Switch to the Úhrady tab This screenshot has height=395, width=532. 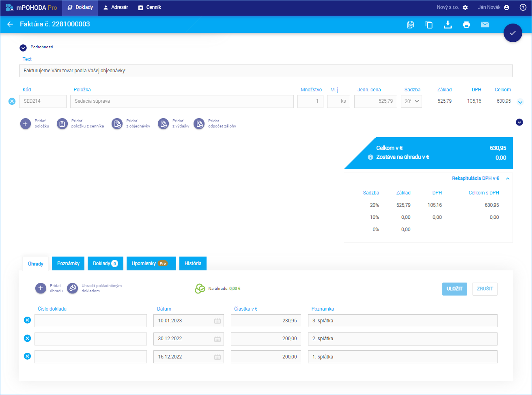point(36,264)
